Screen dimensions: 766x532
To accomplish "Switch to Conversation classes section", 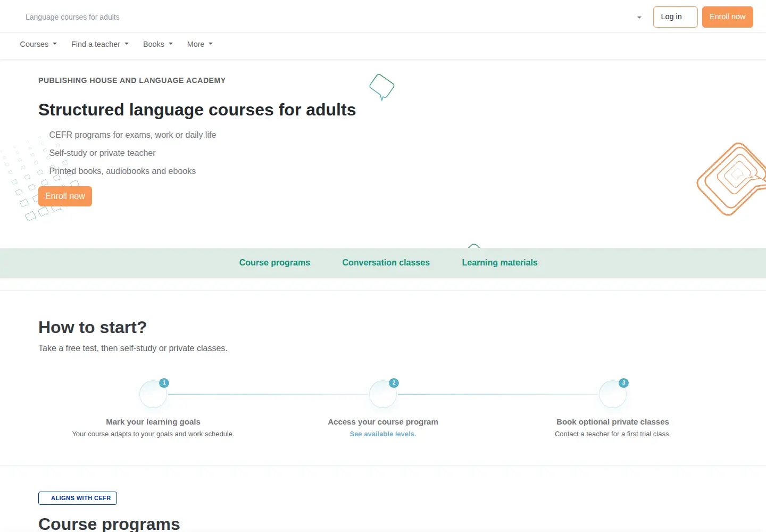I will coord(386,263).
